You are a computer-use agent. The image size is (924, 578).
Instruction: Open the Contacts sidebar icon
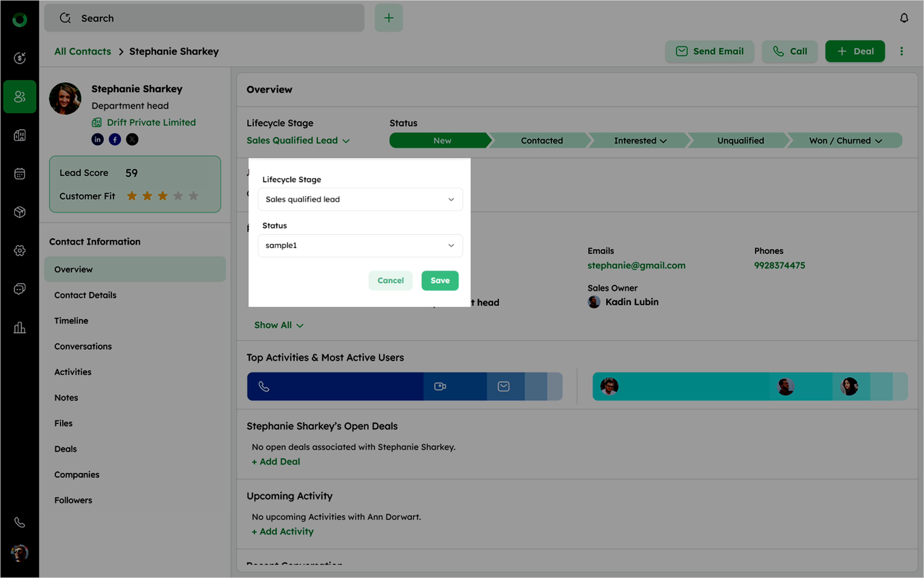coord(19,97)
